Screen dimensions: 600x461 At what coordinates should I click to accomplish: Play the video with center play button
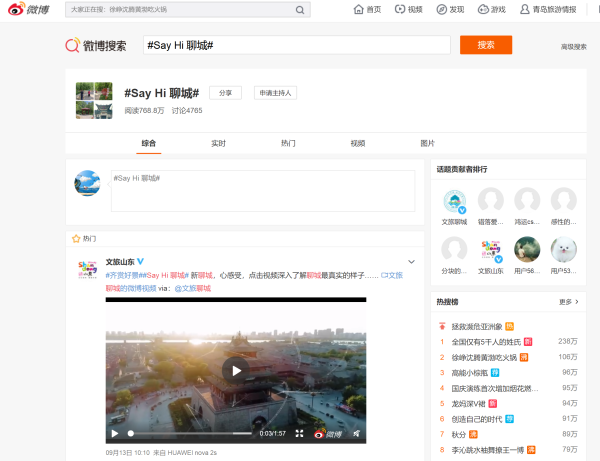(236, 371)
